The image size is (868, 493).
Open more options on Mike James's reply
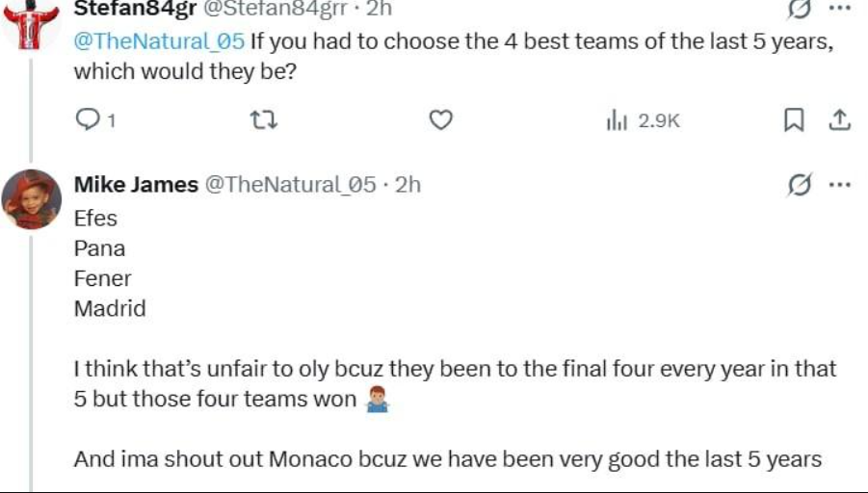[839, 185]
